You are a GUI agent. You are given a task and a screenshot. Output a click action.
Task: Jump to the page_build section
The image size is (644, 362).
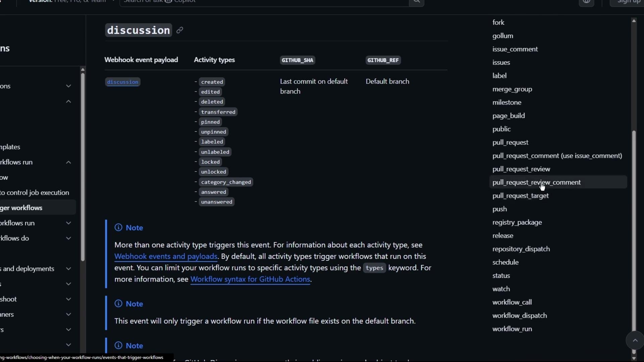click(x=508, y=116)
